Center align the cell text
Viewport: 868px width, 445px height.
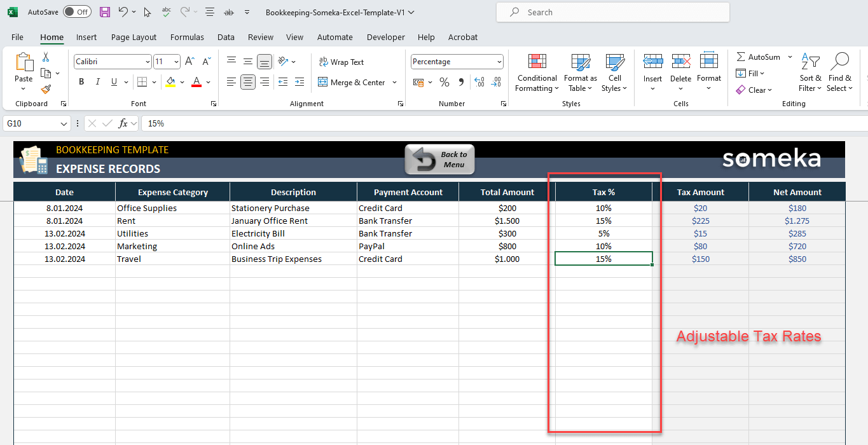[248, 82]
